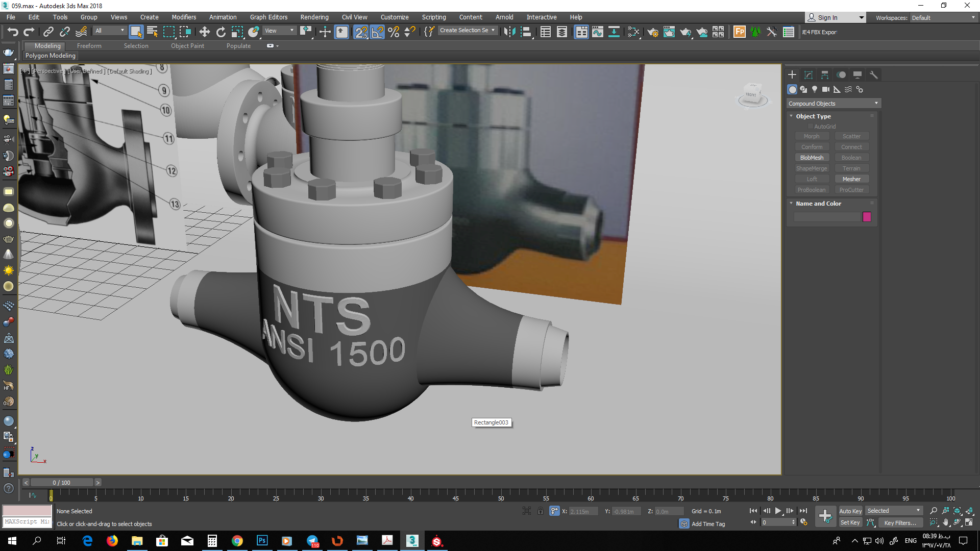Toggle the Angle Snap button
Viewport: 980px width, 551px height.
click(x=377, y=32)
